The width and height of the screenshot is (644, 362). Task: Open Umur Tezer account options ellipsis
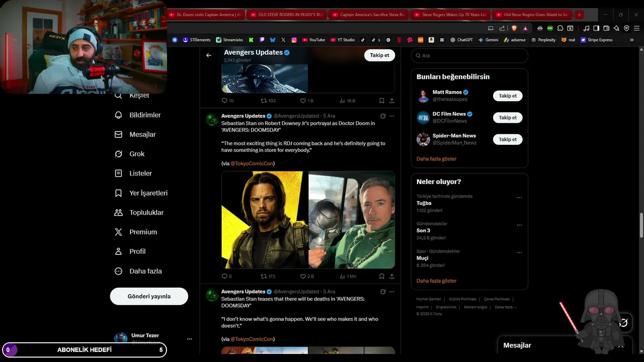[189, 339]
